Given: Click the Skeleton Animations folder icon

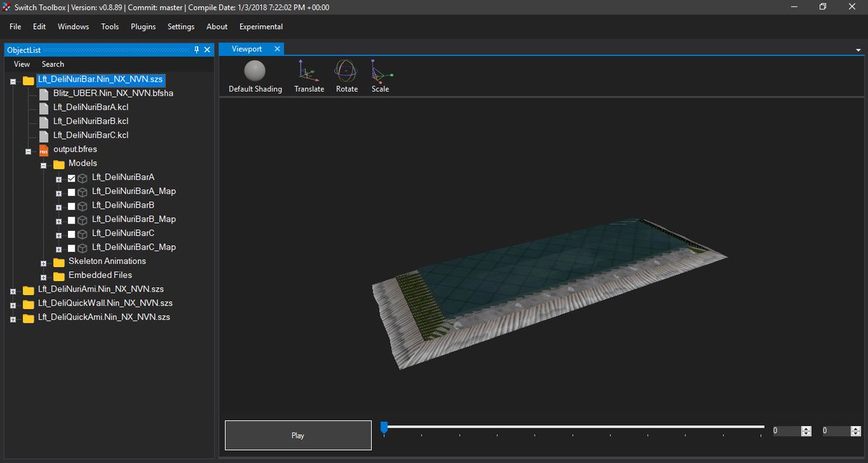Looking at the screenshot, I should pyautogui.click(x=59, y=261).
